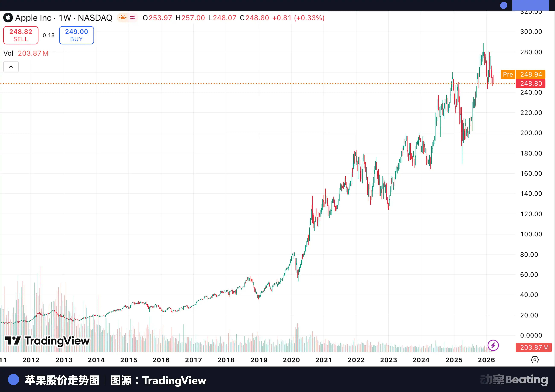Click the pink approximate-data wave icon

(x=132, y=17)
